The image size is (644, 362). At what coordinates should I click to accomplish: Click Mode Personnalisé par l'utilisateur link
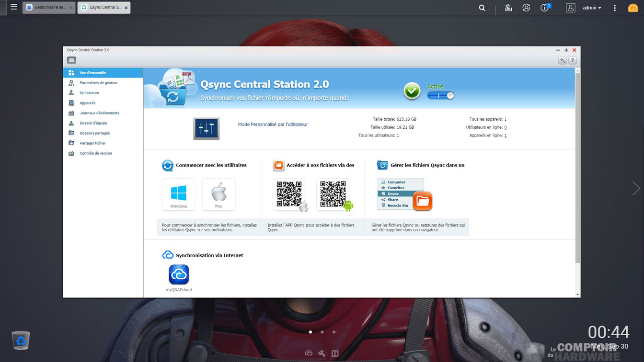click(x=273, y=124)
